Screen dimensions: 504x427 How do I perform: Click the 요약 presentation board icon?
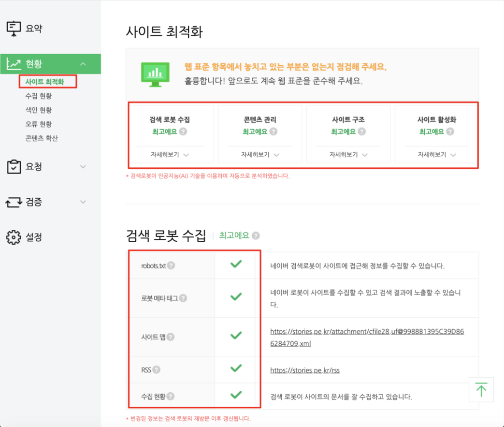click(x=14, y=29)
